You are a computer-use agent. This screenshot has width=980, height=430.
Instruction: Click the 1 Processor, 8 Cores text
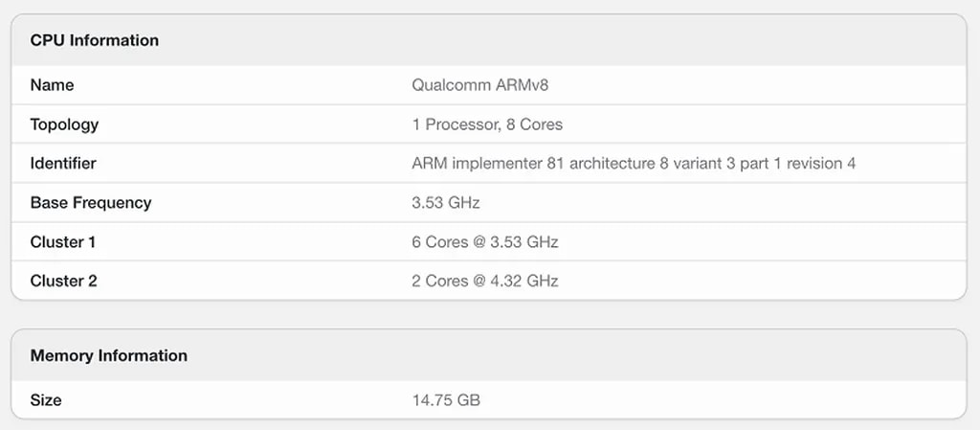click(487, 124)
